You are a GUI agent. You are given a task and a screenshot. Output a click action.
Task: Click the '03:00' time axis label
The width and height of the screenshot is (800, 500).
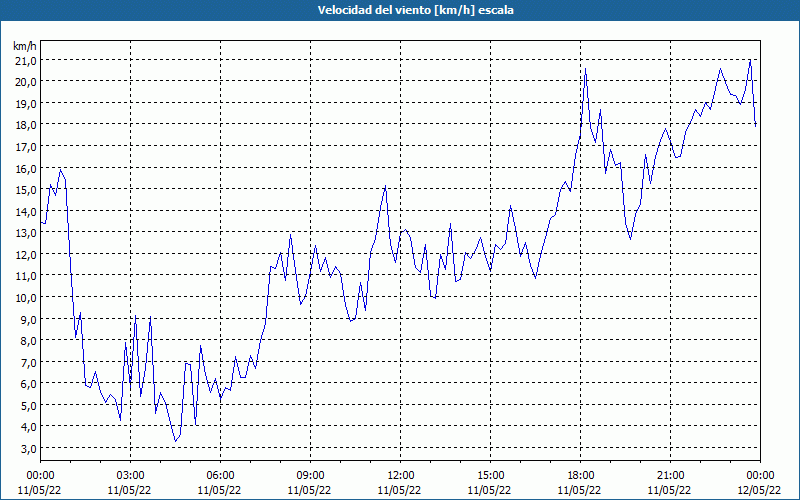click(131, 476)
